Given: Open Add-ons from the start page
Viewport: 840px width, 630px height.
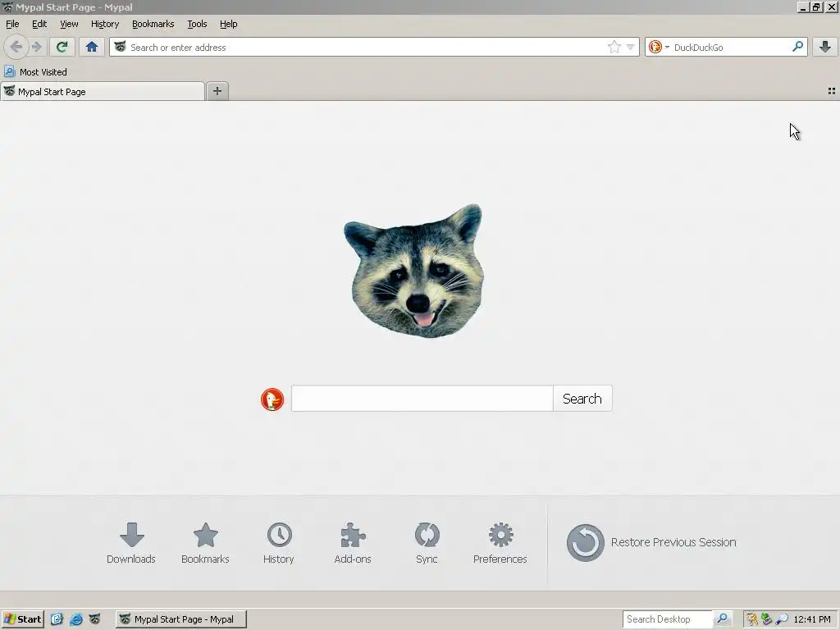Looking at the screenshot, I should coord(353,543).
